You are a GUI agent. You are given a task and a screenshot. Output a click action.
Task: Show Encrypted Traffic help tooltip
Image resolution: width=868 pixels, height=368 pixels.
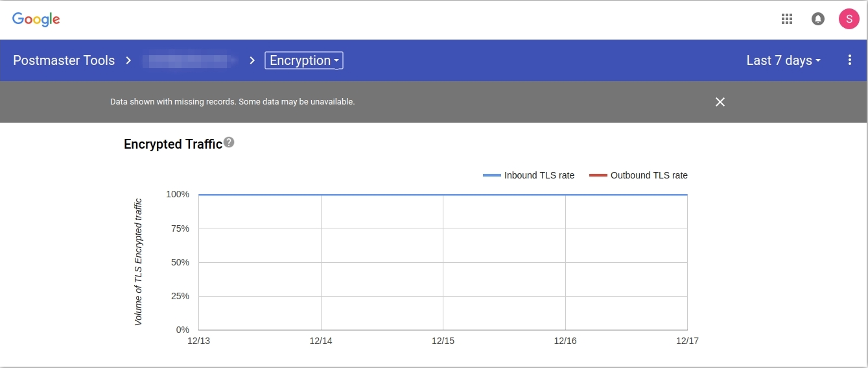click(229, 143)
